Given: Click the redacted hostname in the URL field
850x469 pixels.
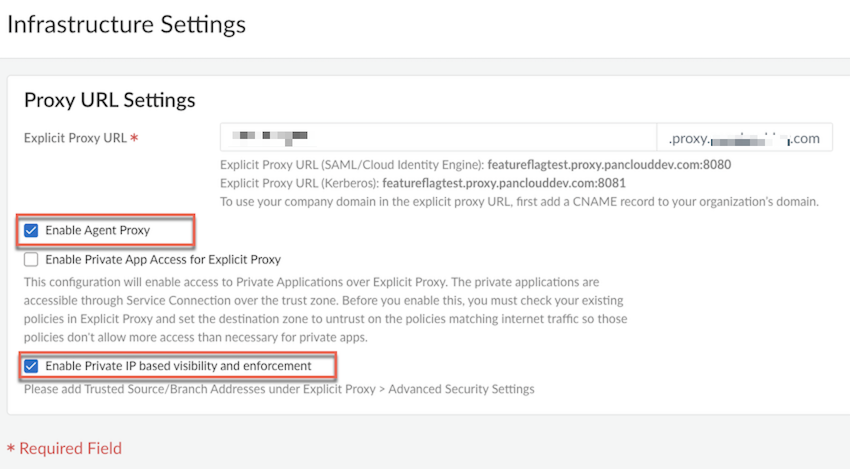Looking at the screenshot, I should 268,136.
